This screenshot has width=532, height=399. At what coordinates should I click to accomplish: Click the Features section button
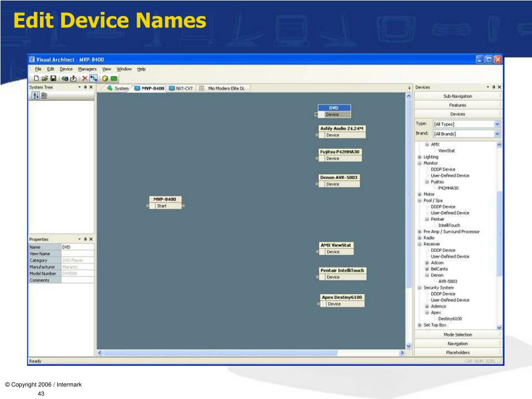click(458, 105)
